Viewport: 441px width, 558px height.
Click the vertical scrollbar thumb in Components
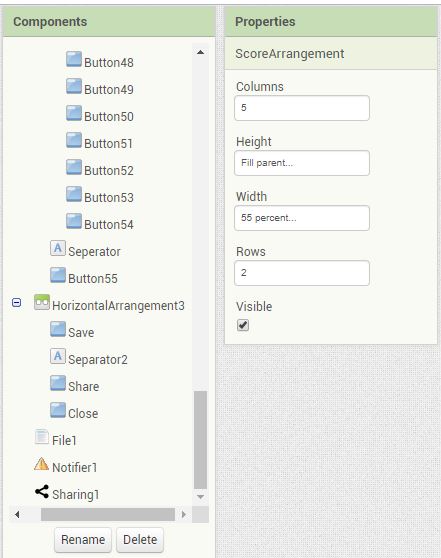[200, 440]
